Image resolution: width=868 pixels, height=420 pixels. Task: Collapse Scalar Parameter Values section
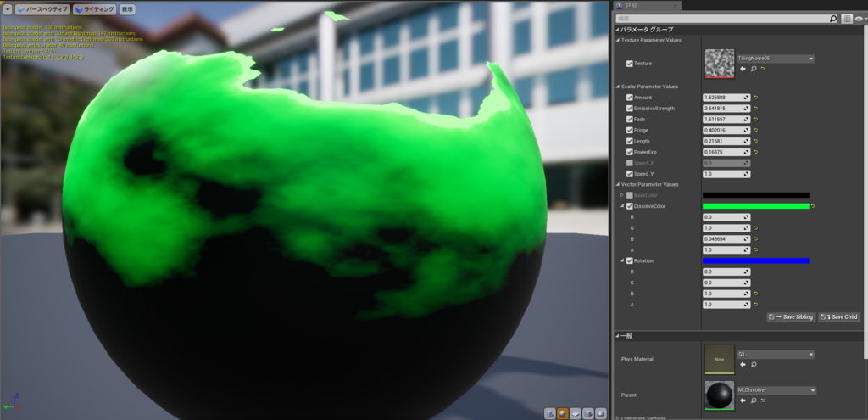[618, 87]
